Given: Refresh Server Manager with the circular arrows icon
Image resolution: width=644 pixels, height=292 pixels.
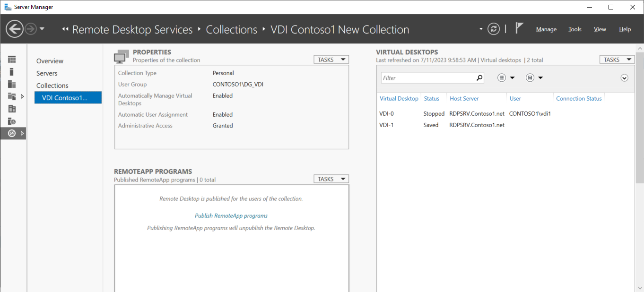Looking at the screenshot, I should click(x=494, y=29).
